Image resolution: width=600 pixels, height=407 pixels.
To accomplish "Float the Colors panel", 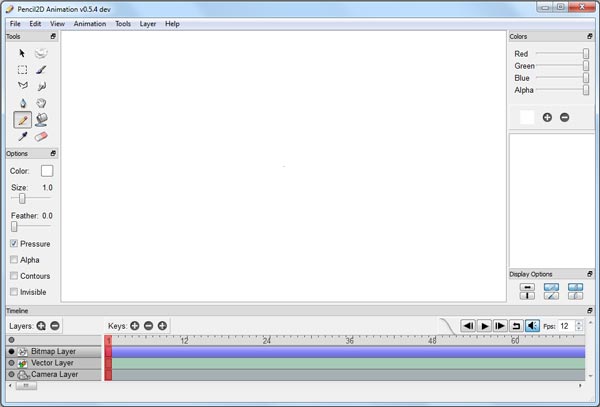I will coord(590,36).
